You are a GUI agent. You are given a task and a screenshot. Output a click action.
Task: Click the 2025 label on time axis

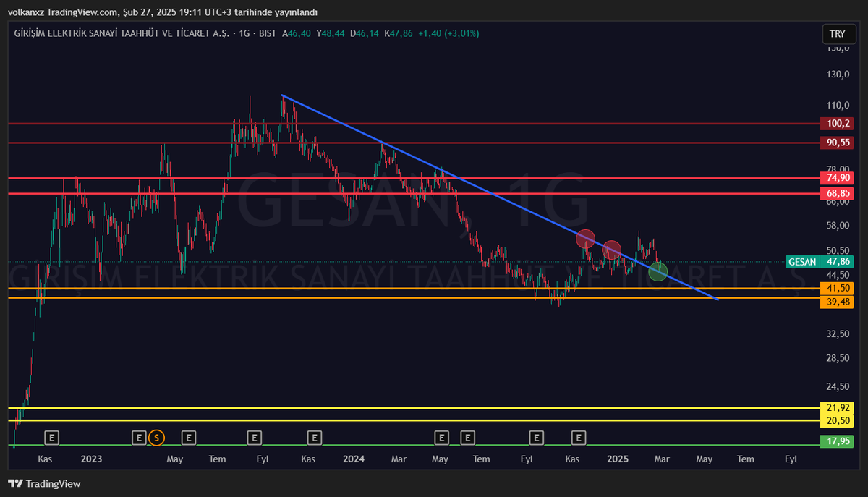coord(617,459)
